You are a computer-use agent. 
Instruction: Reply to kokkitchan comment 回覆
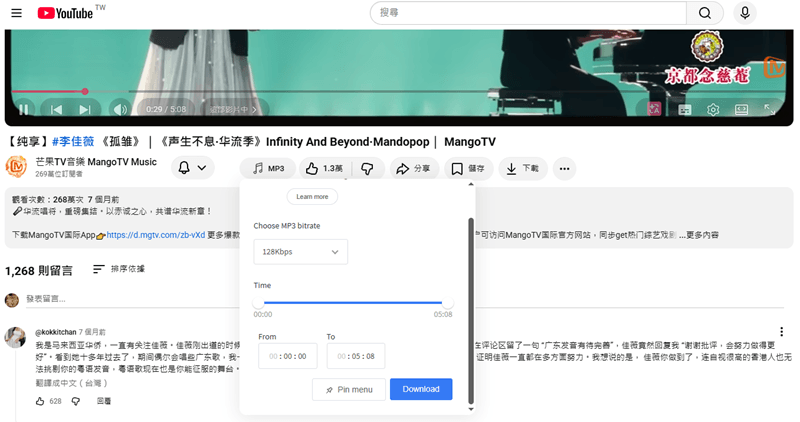pos(104,401)
